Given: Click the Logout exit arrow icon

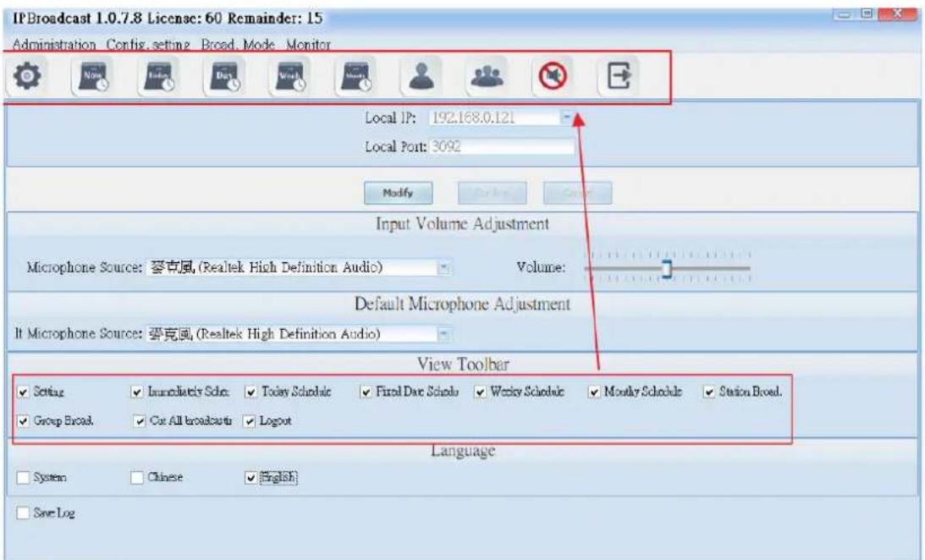Looking at the screenshot, I should tap(619, 76).
